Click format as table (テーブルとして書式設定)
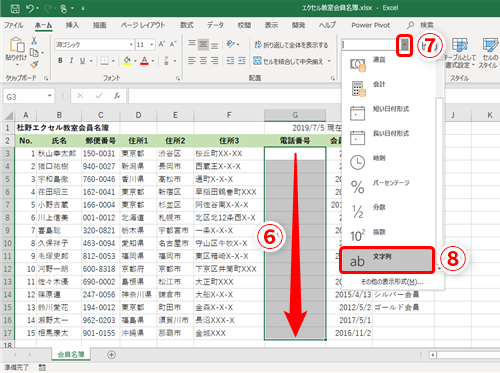The image size is (500, 373). tap(460, 53)
